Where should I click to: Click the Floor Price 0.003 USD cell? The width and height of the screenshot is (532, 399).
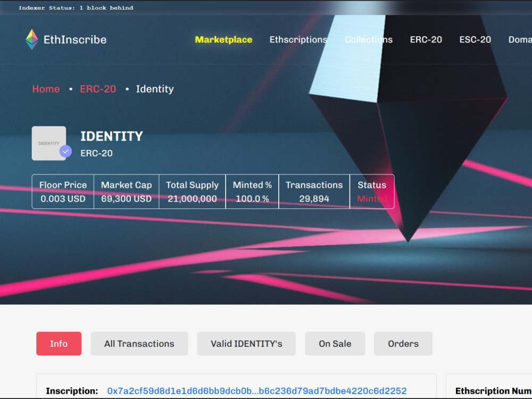(x=63, y=192)
